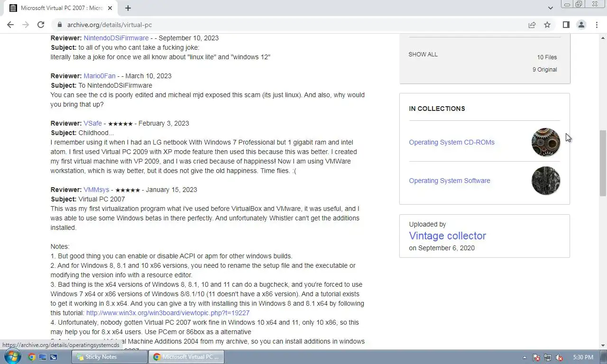This screenshot has width=607, height=364.
Task: Click the subject "To NintendoDSiFirmware"
Action: coord(115,85)
